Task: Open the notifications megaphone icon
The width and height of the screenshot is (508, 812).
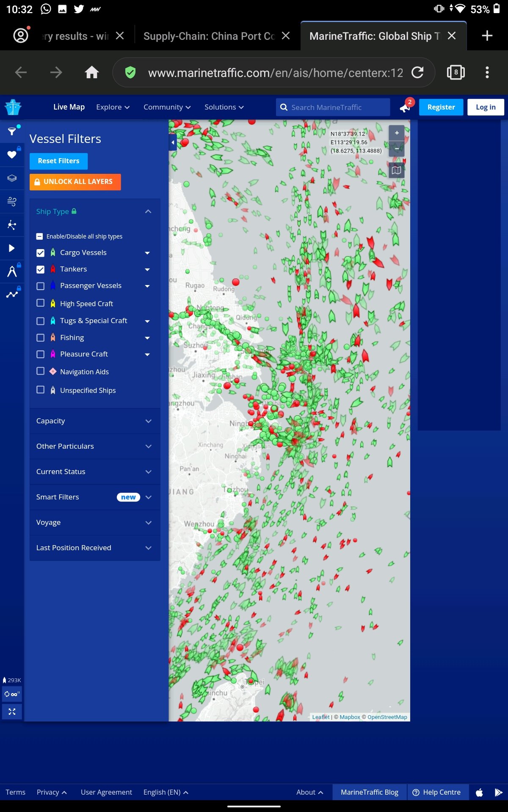Action: [406, 108]
